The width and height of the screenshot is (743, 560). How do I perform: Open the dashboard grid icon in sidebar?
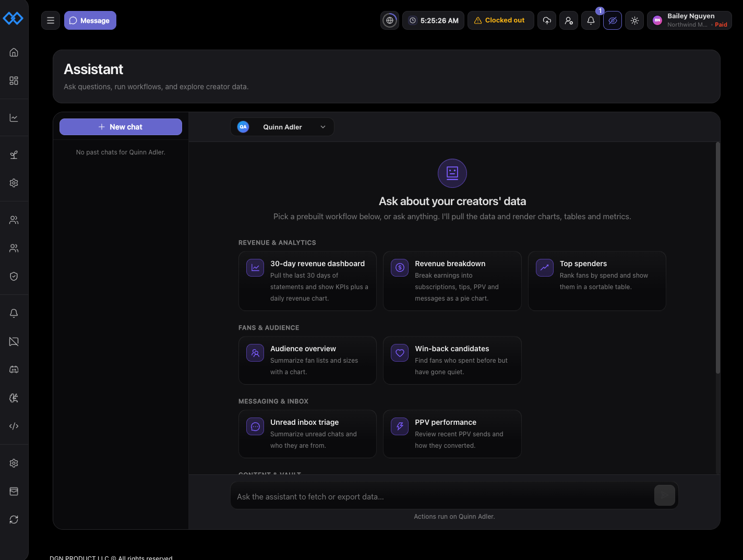pyautogui.click(x=14, y=80)
